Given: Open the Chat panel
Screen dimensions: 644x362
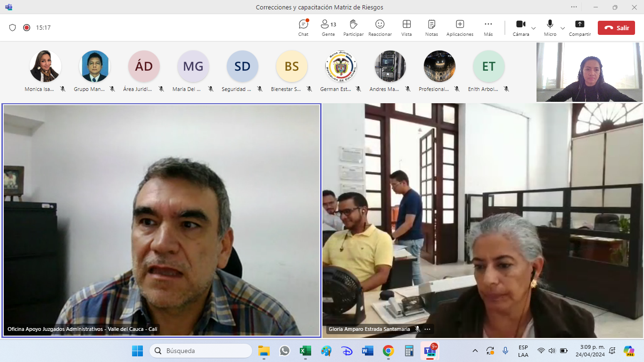Looking at the screenshot, I should point(304,27).
